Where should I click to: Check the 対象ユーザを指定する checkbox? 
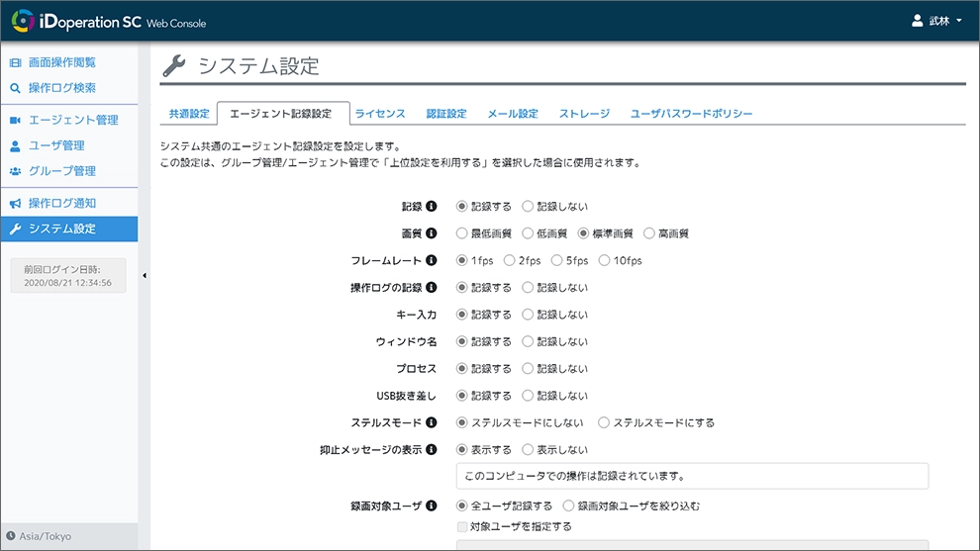point(462,526)
